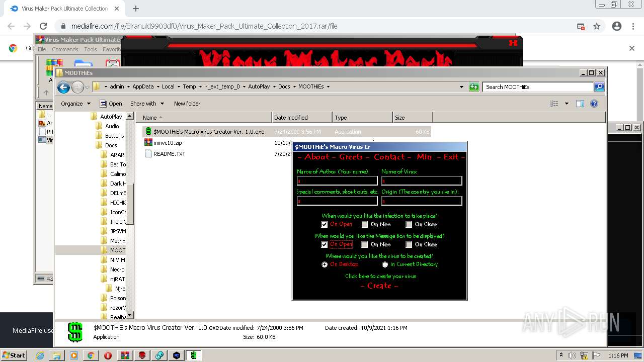This screenshot has height=362, width=644.
Task: Click the blocked pop-up icon in the Chrome address bar
Action: click(x=581, y=26)
